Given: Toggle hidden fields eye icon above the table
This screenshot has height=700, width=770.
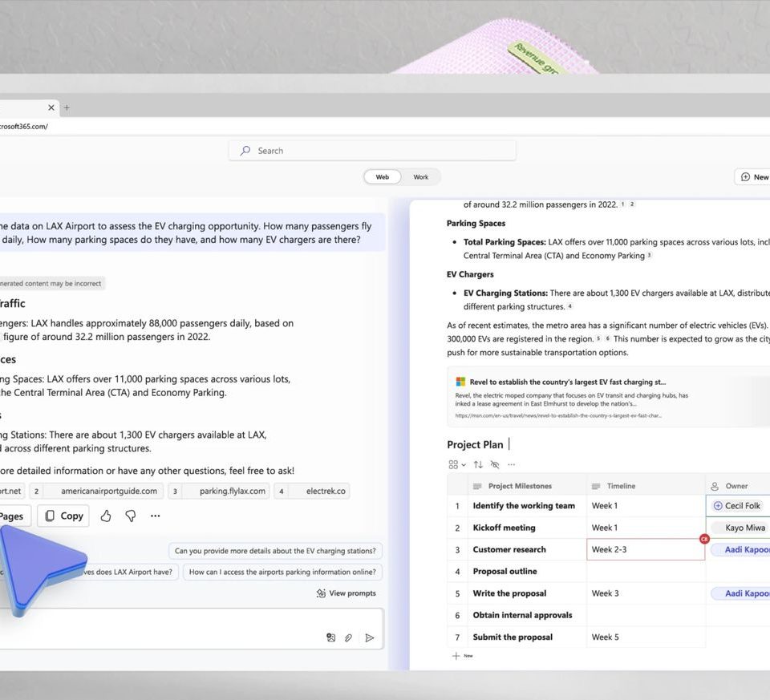Looking at the screenshot, I should tap(495, 464).
